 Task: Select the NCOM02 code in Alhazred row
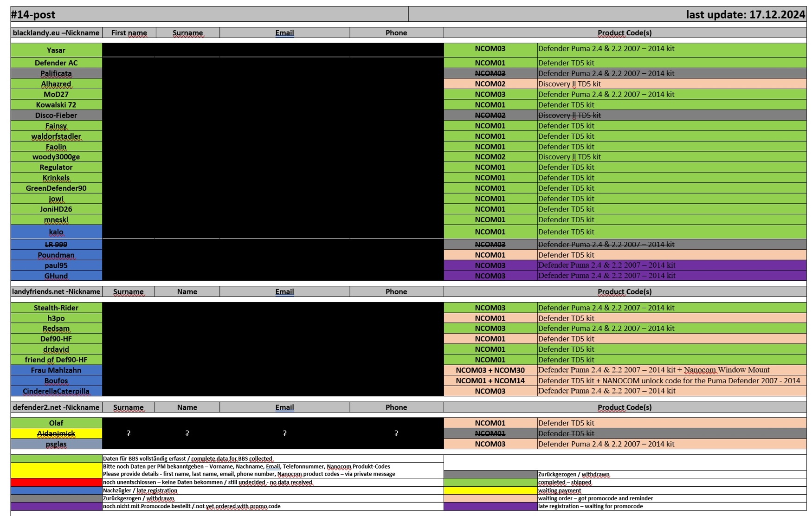490,84
